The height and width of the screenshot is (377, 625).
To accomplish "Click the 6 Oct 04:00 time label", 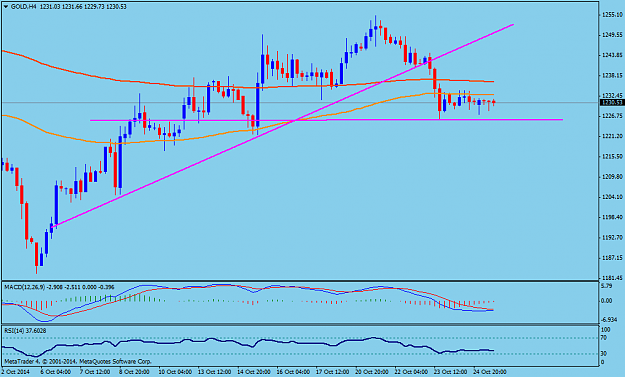I will click(56, 372).
